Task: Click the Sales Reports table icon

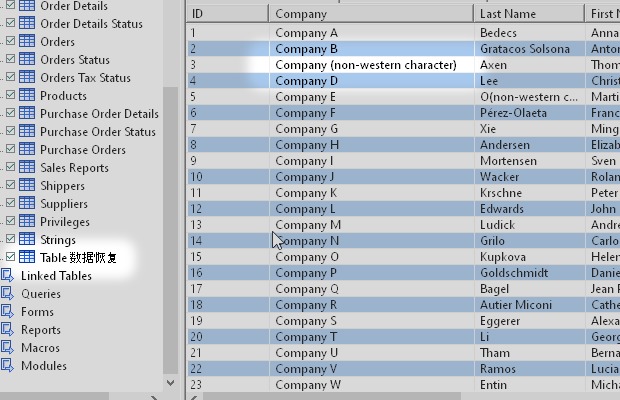Action: (x=28, y=168)
